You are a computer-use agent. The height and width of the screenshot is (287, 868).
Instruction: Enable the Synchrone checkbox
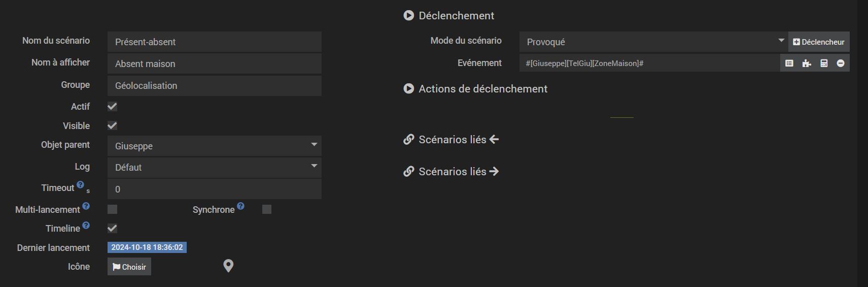267,209
